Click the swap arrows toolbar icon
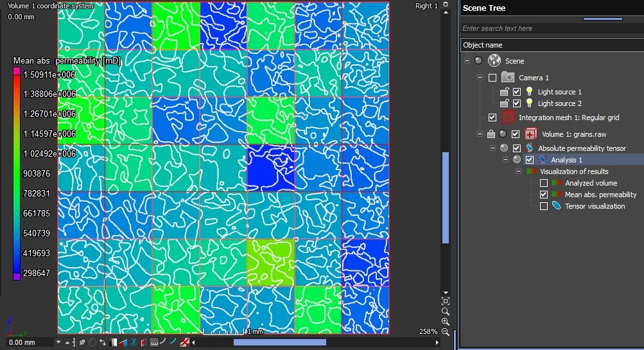 (103, 342)
